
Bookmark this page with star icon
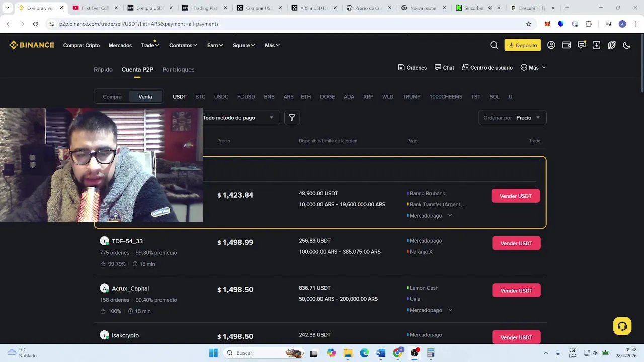529,24
